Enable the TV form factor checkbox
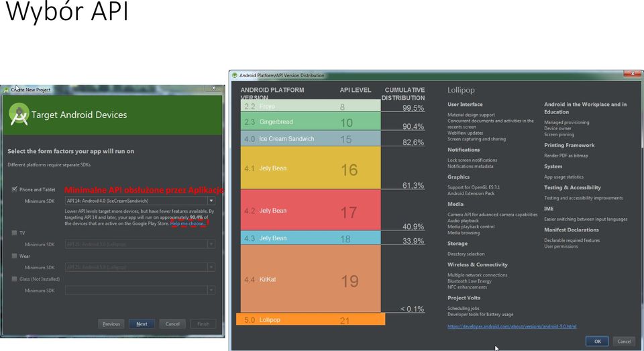 (x=14, y=233)
